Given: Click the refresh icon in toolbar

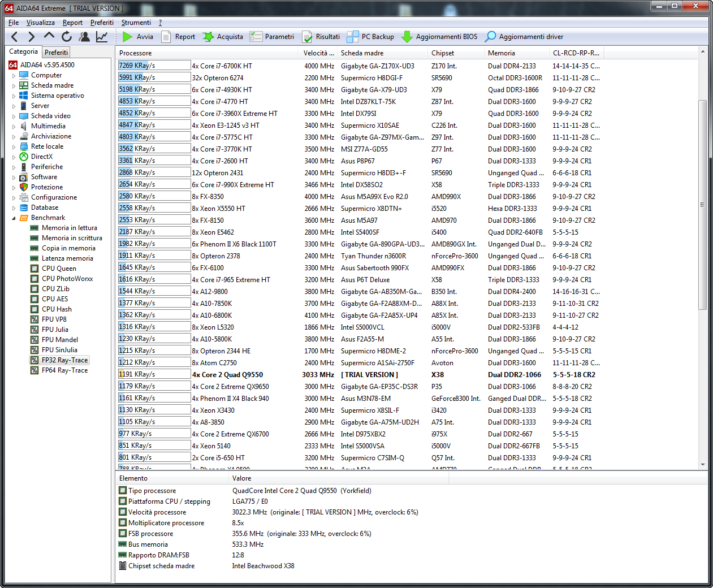Looking at the screenshot, I should click(67, 37).
